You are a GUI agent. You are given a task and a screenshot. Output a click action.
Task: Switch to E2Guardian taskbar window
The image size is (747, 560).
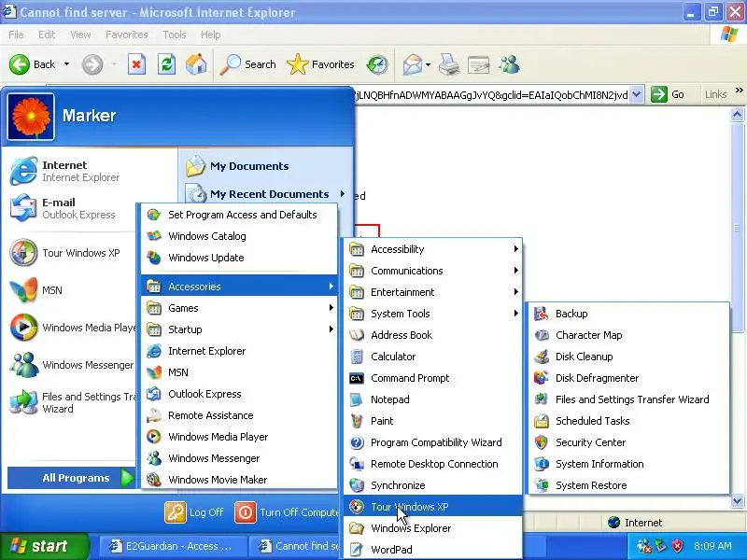point(173,546)
